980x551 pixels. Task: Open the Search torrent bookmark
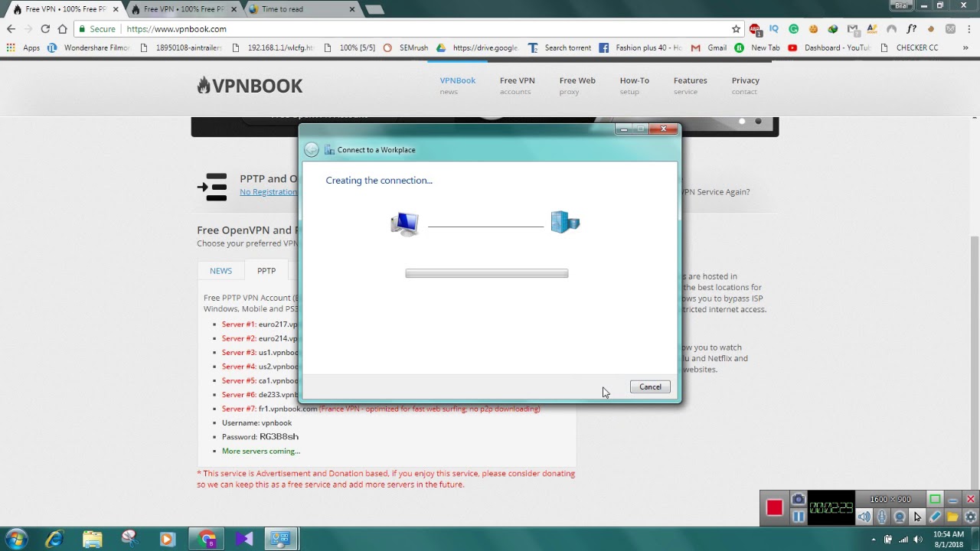[x=560, y=47]
